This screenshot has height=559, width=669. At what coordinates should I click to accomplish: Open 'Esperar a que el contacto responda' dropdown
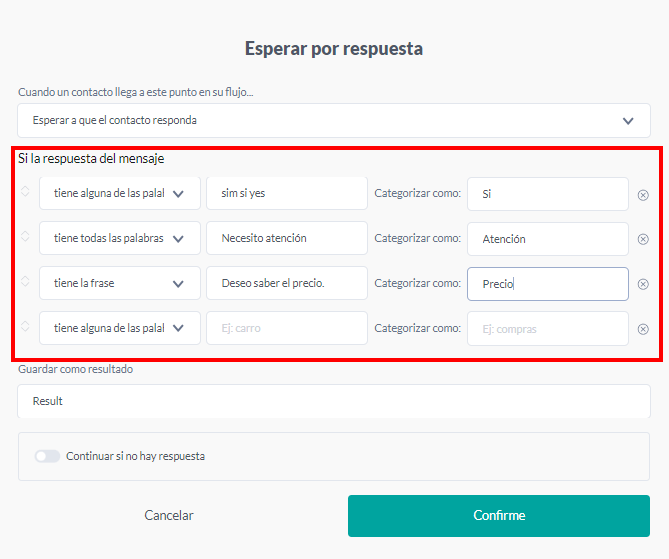tap(334, 121)
